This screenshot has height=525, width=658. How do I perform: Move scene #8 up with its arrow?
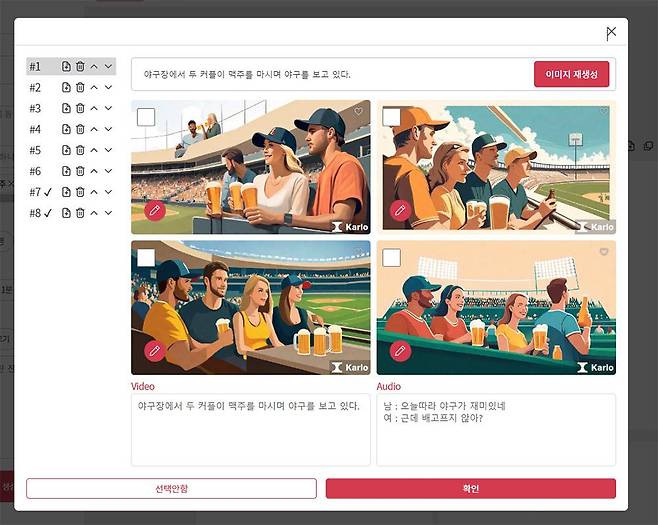pos(94,213)
